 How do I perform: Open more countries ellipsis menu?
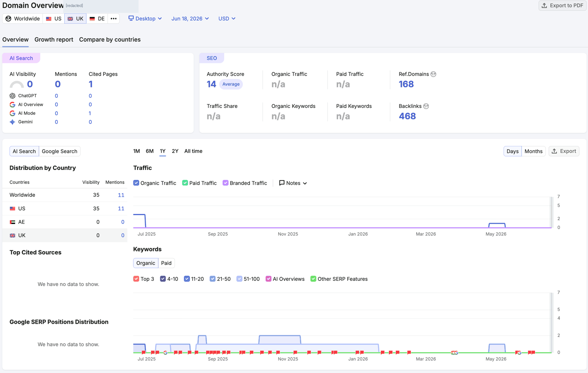tap(114, 19)
